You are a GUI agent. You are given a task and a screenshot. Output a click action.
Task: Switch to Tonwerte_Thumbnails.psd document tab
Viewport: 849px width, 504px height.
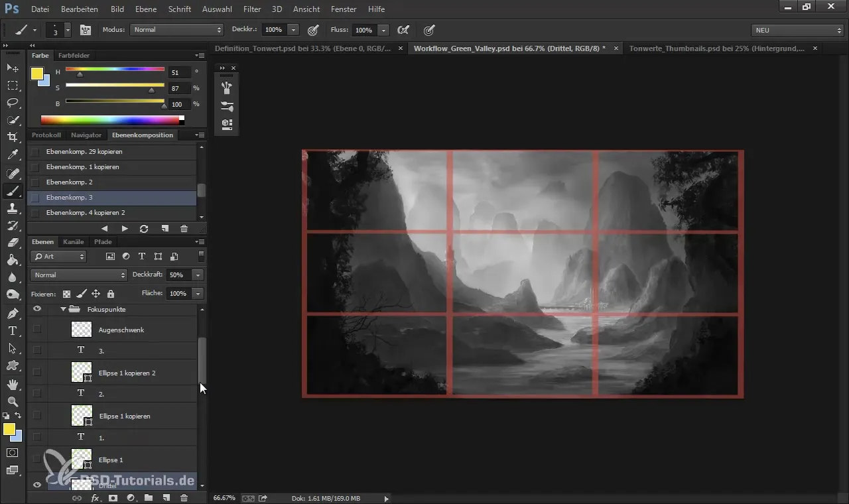coord(716,48)
